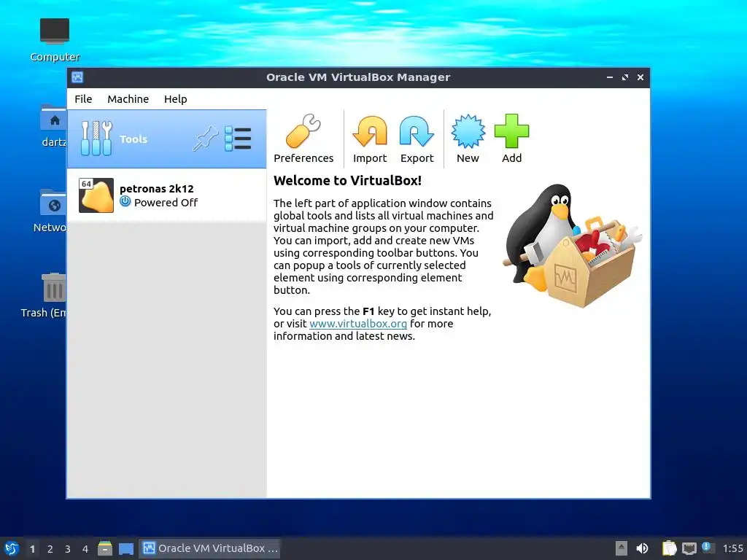
Task: Switch to workspace 4
Action: tap(85, 549)
